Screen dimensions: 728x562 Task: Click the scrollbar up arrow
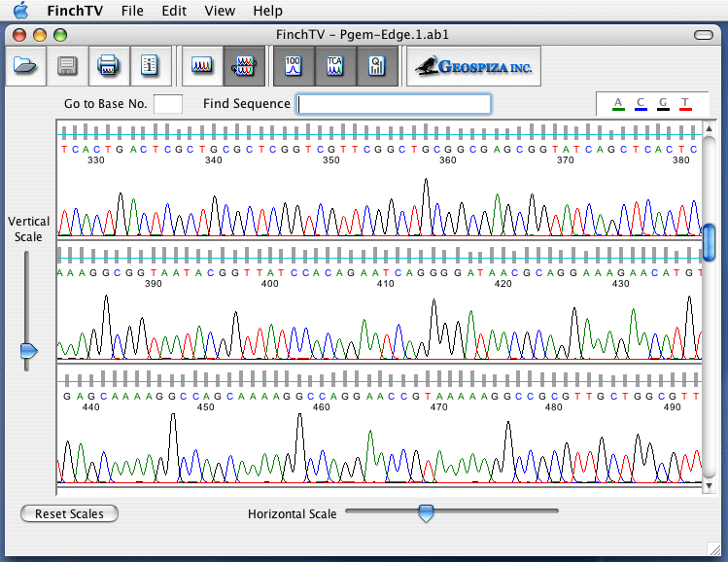(709, 128)
